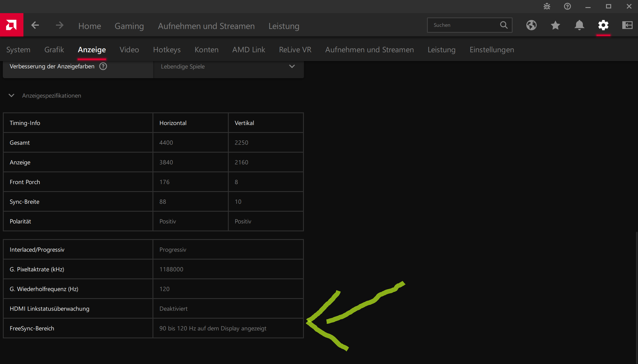Switch to the Video tab
The width and height of the screenshot is (638, 364).
pyautogui.click(x=129, y=50)
